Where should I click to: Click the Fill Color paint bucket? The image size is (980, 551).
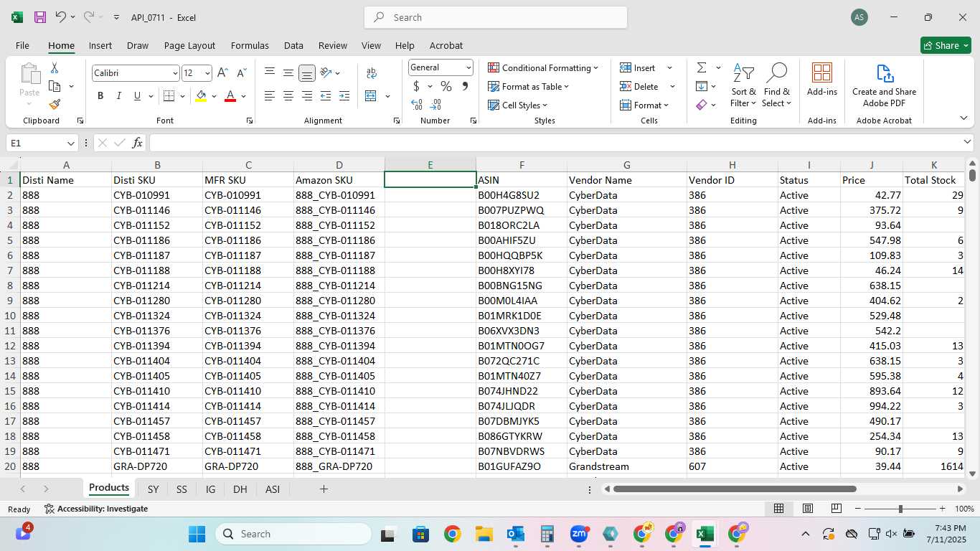coord(201,95)
